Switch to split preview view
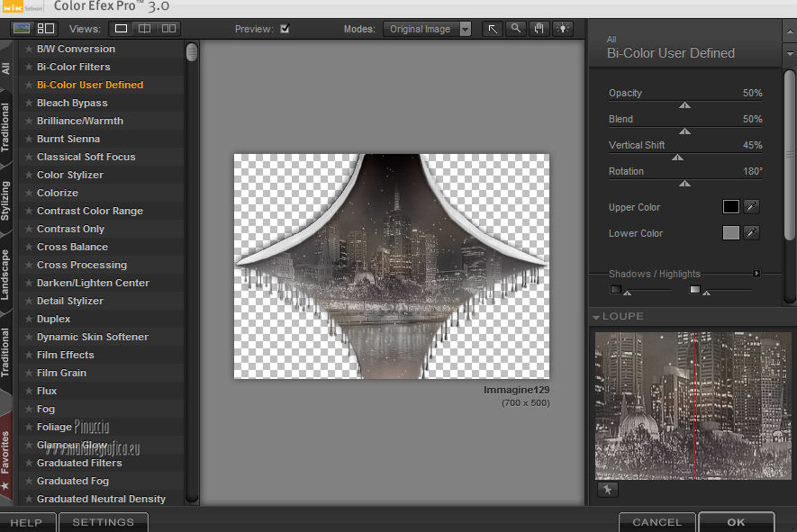This screenshot has width=797, height=532. tap(144, 29)
